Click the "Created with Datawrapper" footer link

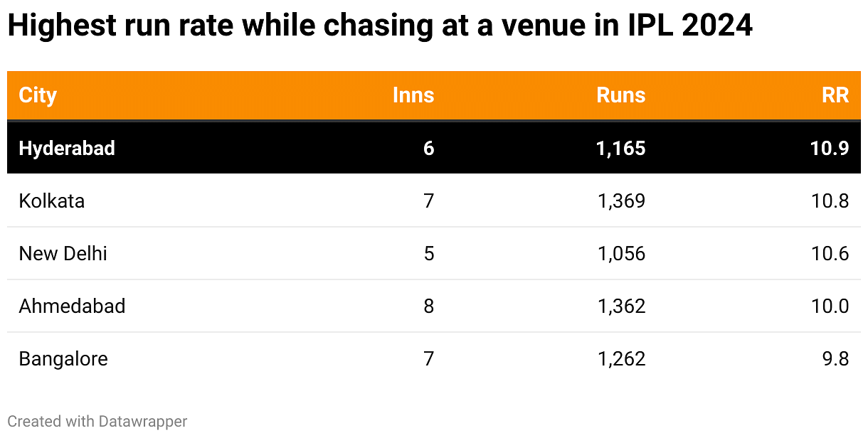(97, 421)
